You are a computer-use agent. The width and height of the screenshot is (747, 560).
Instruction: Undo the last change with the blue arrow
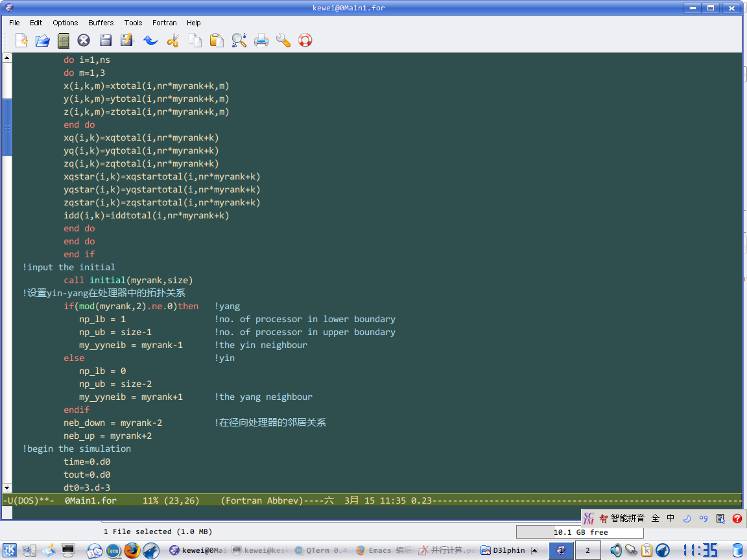150,40
